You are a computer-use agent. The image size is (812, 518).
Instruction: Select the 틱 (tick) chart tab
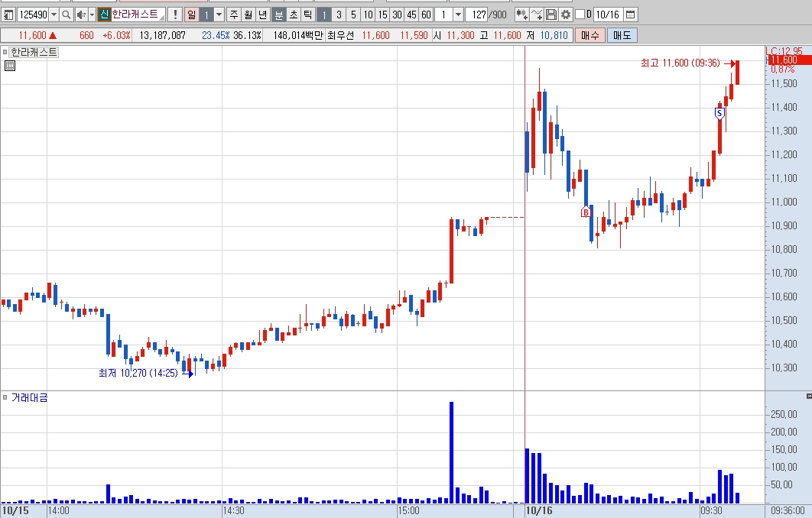point(307,15)
